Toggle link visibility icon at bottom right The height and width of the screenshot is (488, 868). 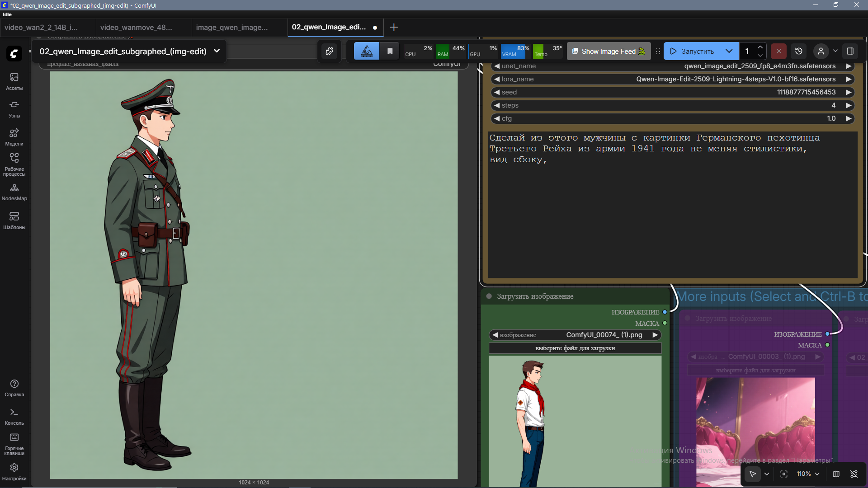point(854,474)
